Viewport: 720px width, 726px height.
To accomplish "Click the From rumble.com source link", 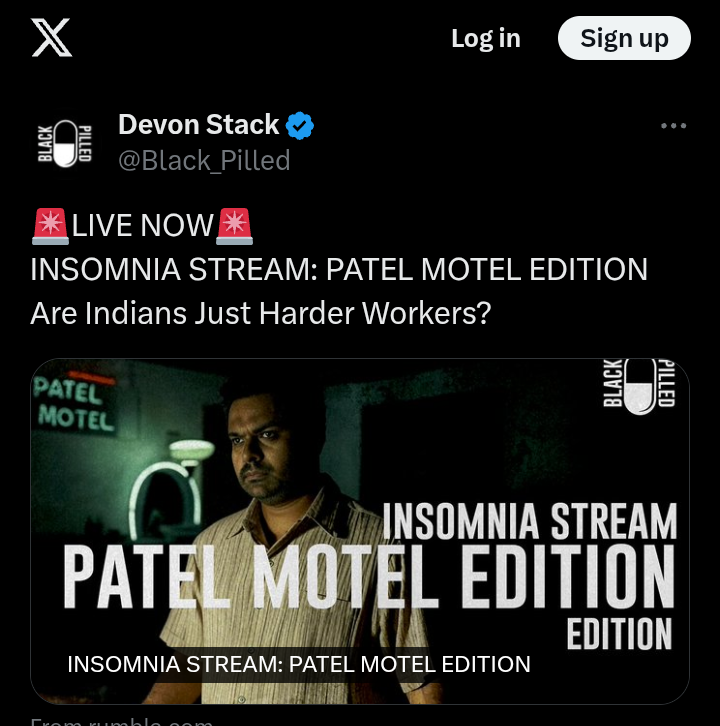I will [x=122, y=721].
